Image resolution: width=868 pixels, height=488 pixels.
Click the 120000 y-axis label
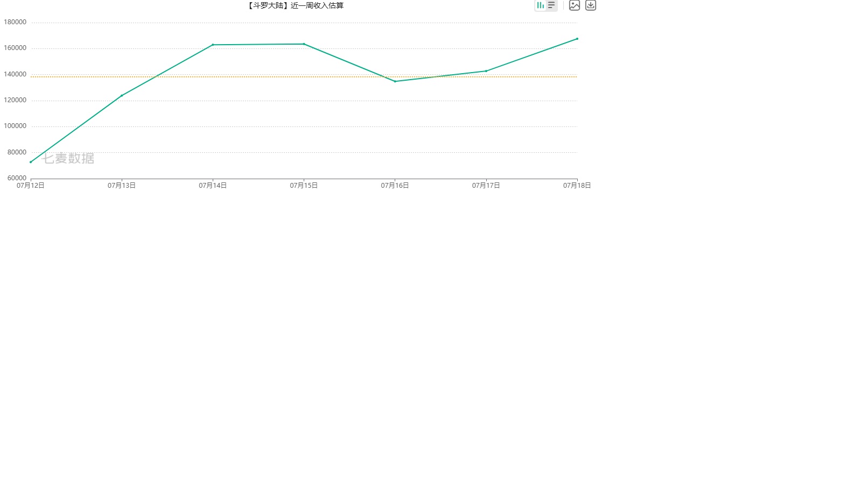point(15,100)
